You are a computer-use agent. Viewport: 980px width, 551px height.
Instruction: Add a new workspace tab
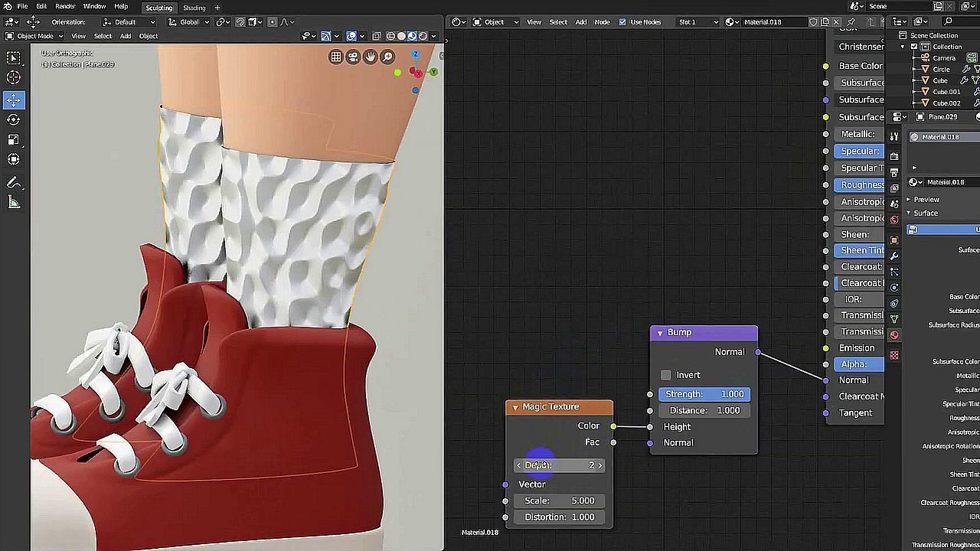coord(217,8)
